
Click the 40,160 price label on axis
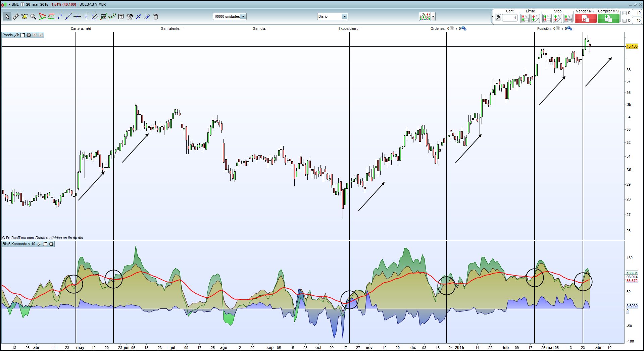pos(632,47)
